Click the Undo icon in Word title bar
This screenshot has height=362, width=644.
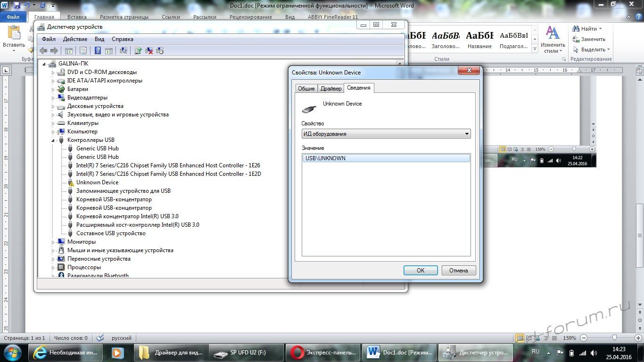27,5
